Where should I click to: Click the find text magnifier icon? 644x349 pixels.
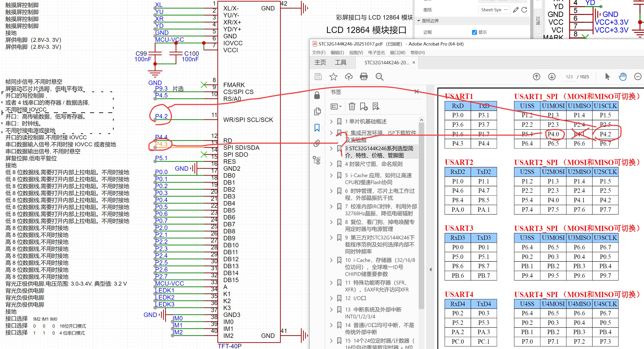pyautogui.click(x=379, y=77)
